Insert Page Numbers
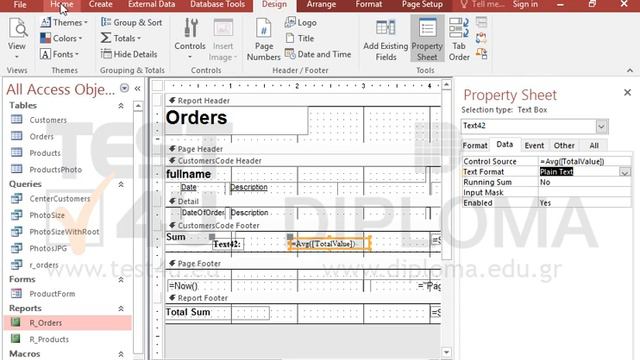 (x=263, y=39)
